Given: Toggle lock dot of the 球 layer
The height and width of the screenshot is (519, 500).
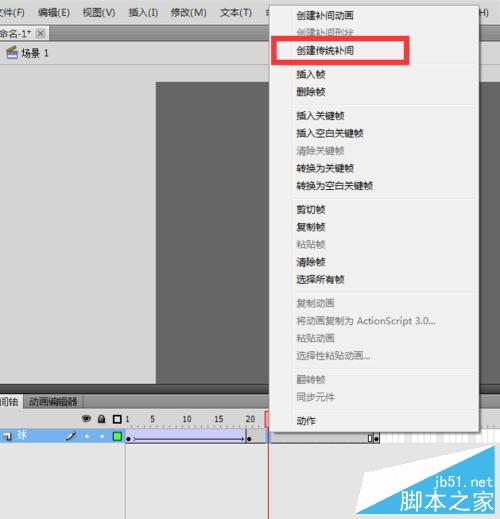Looking at the screenshot, I should [x=102, y=436].
